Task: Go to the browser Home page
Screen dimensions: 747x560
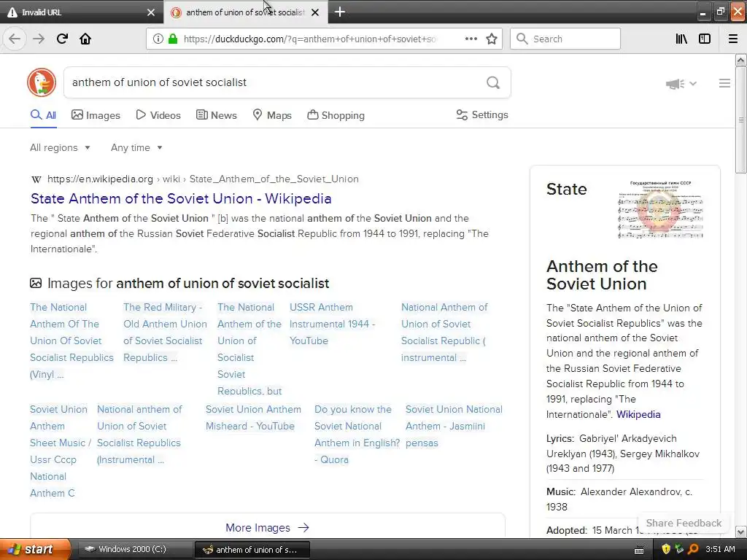Action: (85, 39)
